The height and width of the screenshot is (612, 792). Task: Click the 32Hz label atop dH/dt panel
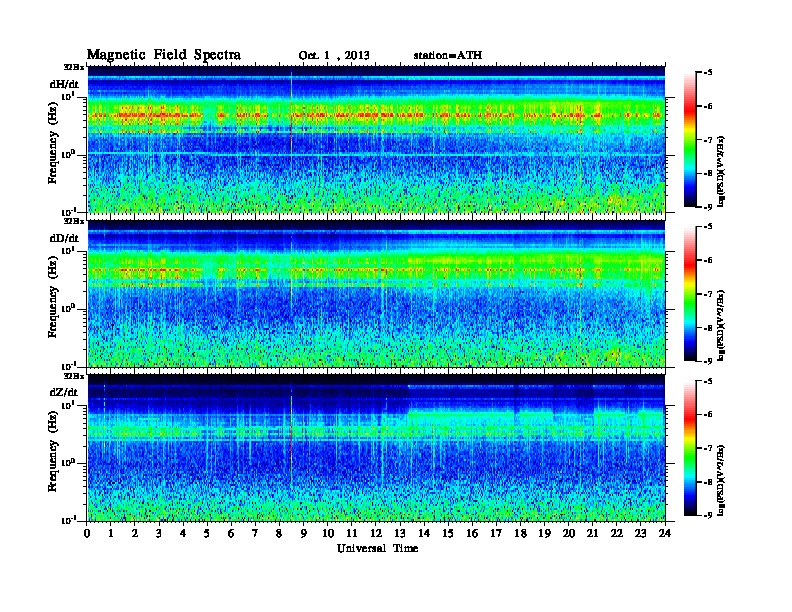(x=73, y=67)
